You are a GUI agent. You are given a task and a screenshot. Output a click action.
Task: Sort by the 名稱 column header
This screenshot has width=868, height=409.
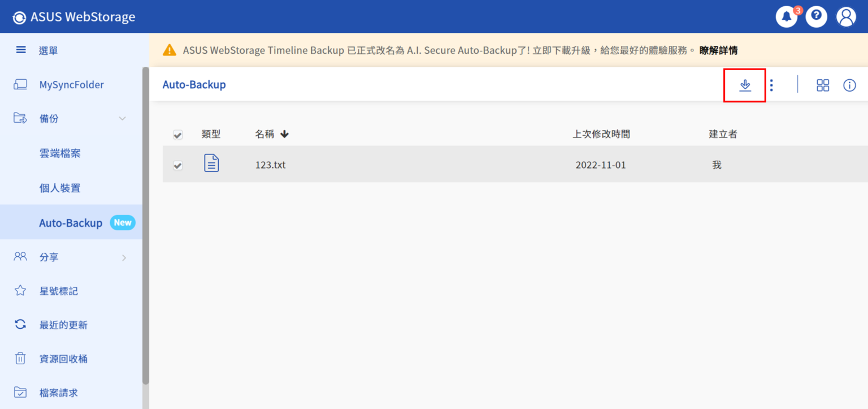pos(264,134)
